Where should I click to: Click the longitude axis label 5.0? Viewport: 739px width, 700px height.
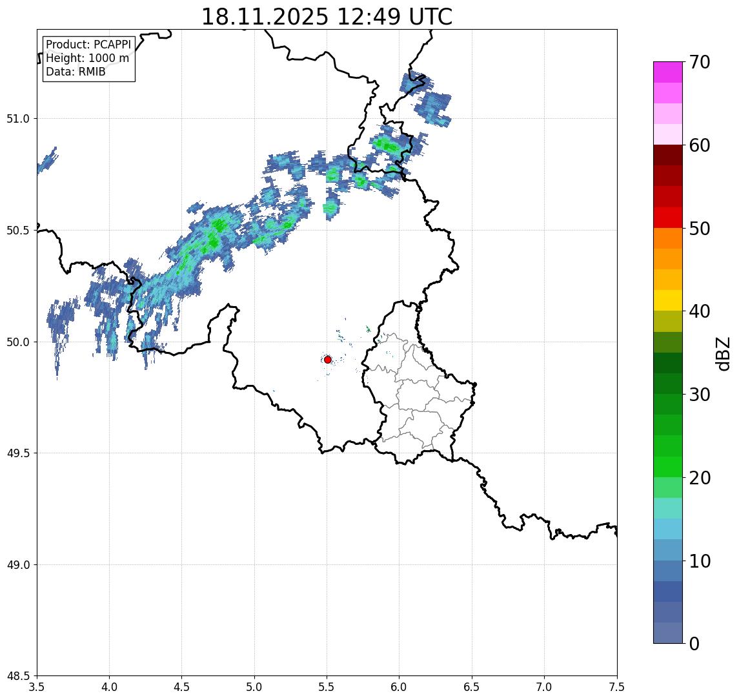click(x=254, y=687)
